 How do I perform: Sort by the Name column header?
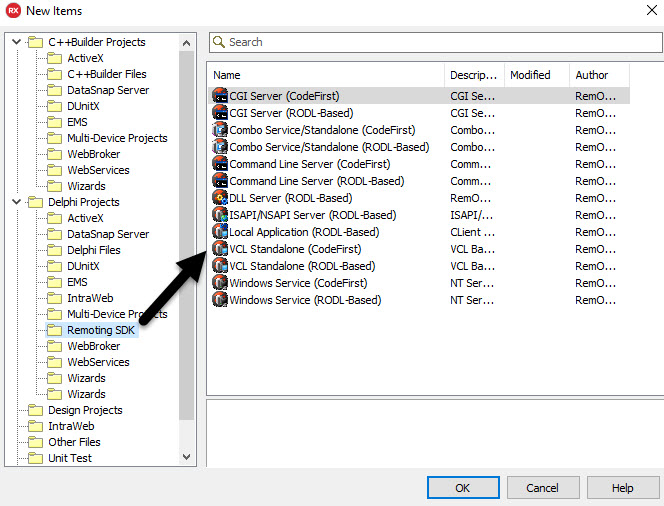(x=326, y=75)
